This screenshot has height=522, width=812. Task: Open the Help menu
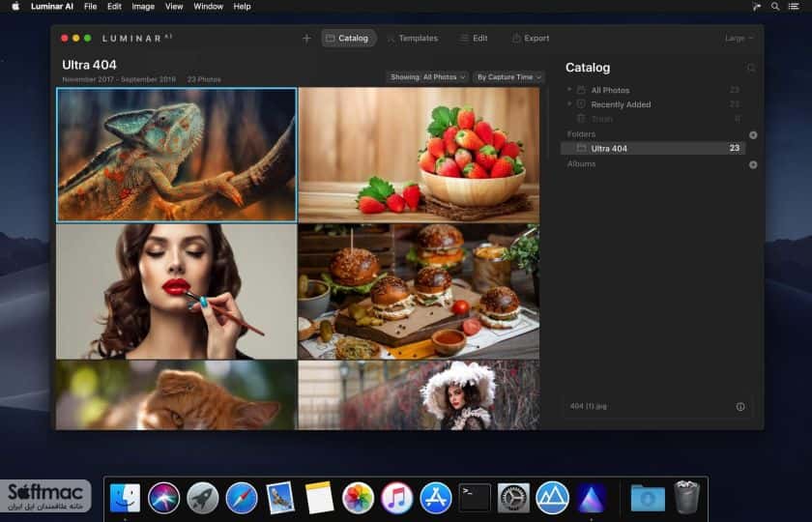click(242, 6)
